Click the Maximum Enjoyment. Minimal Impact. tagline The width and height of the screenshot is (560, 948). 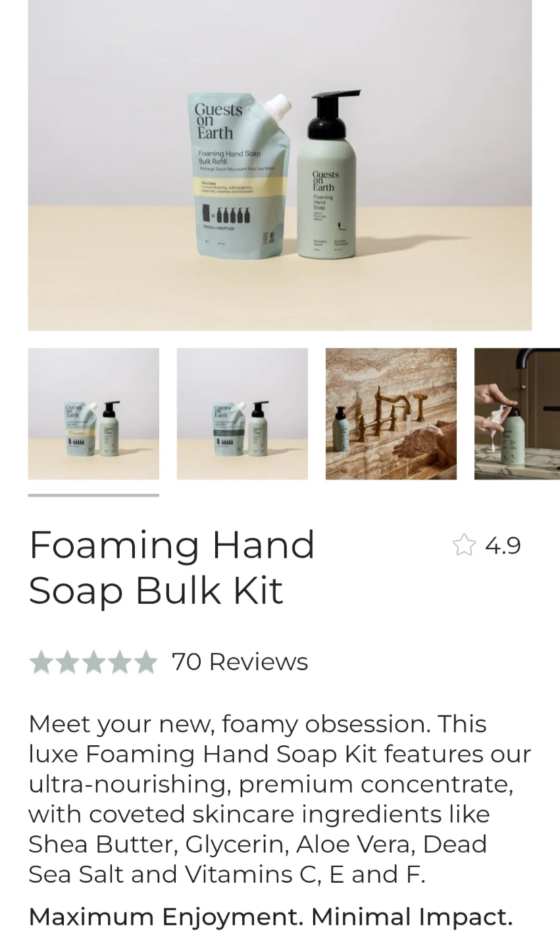[270, 916]
